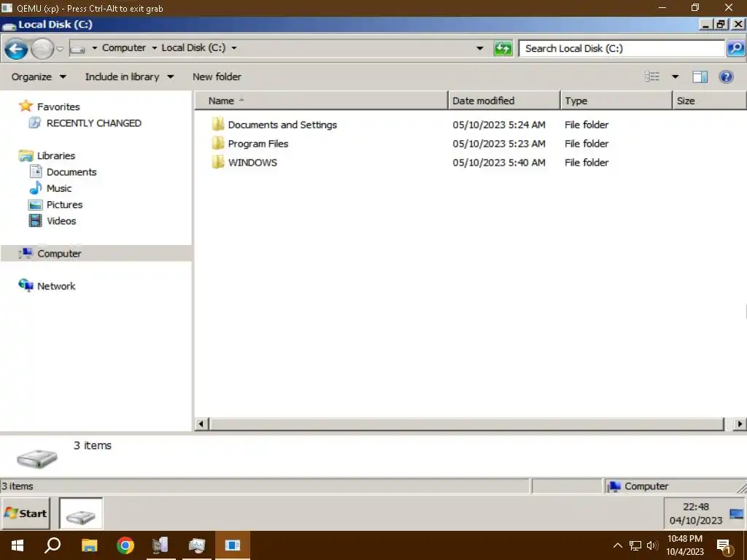This screenshot has height=560, width=747.
Task: Select Computer in the address breadcrumb
Action: pos(124,47)
